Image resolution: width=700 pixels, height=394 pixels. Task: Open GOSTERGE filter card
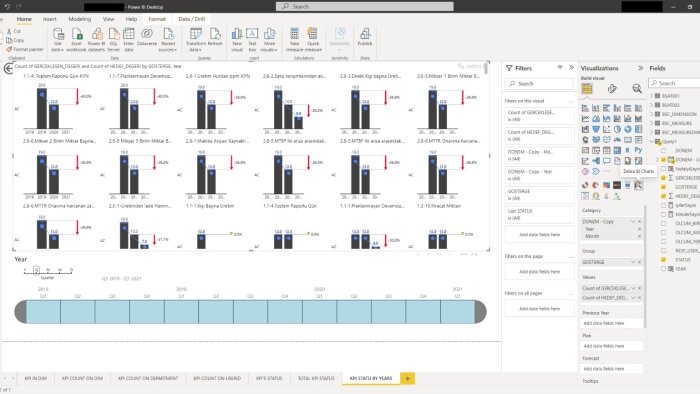coord(539,195)
